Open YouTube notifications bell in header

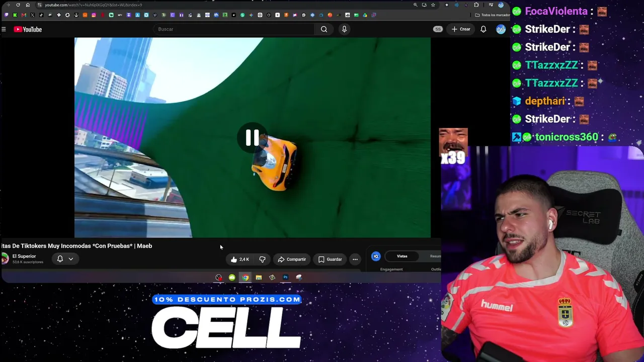tap(483, 29)
